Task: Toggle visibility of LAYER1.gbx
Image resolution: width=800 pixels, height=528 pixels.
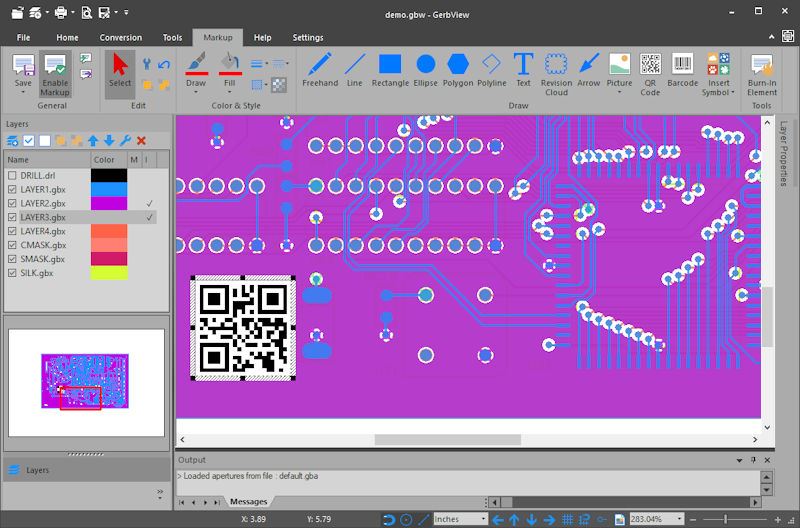Action: (x=12, y=189)
